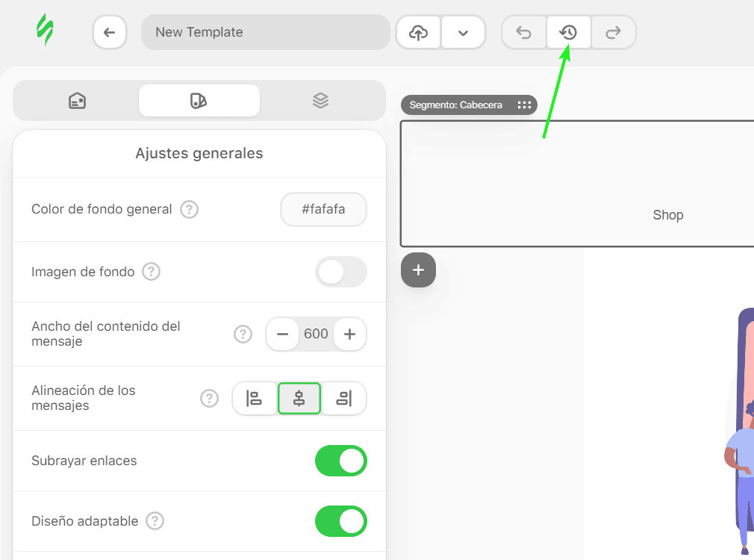This screenshot has height=560, width=754.
Task: Turn off the Diseño adaptable toggle
Action: pyautogui.click(x=341, y=521)
